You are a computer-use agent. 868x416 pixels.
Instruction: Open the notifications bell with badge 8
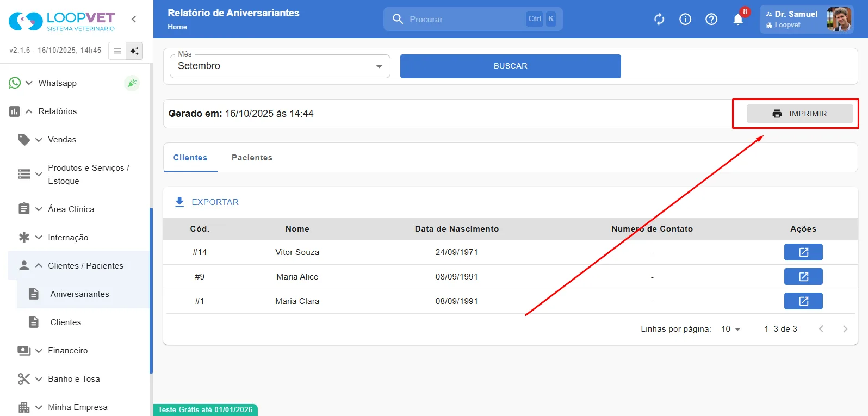(x=738, y=20)
